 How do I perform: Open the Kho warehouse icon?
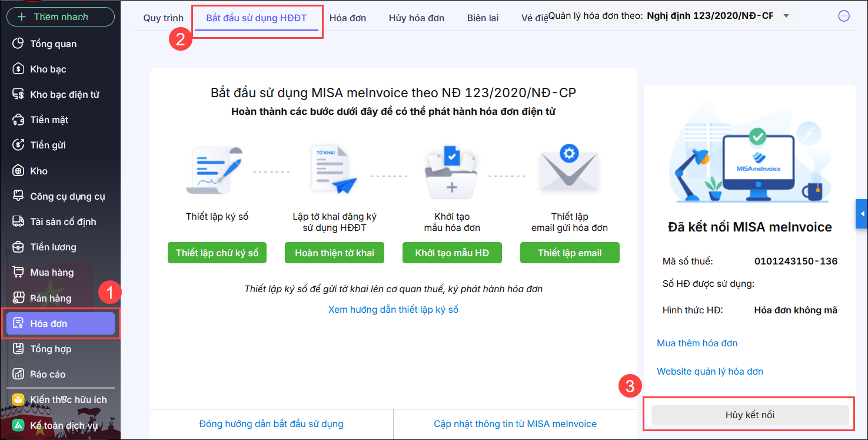tap(19, 171)
